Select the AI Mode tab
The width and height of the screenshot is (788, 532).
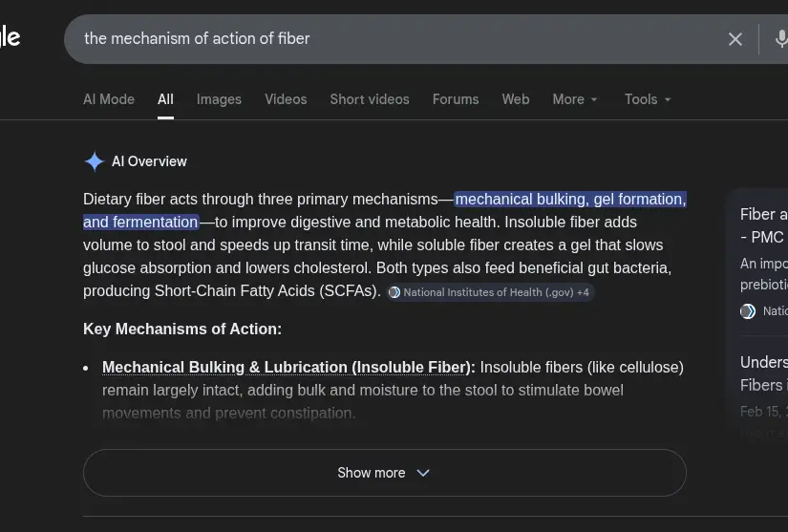[x=109, y=99]
